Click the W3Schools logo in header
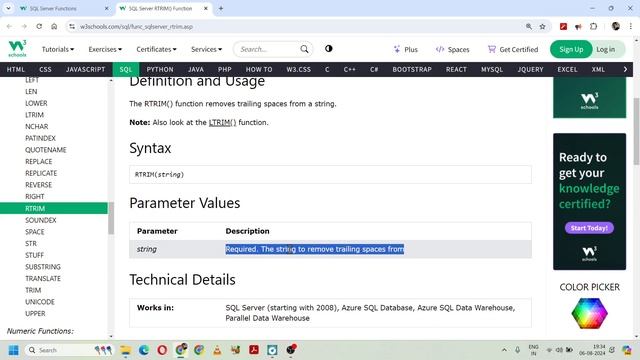Screen dimensions: 640x360 18,49
